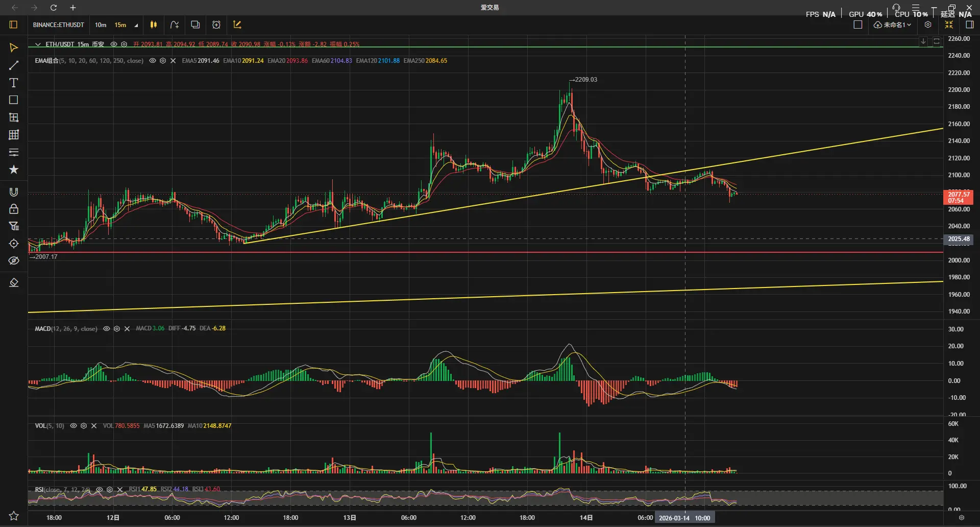Click the 2026-03-14 10:00 time label
The height and width of the screenshot is (527, 980).
pyautogui.click(x=684, y=518)
